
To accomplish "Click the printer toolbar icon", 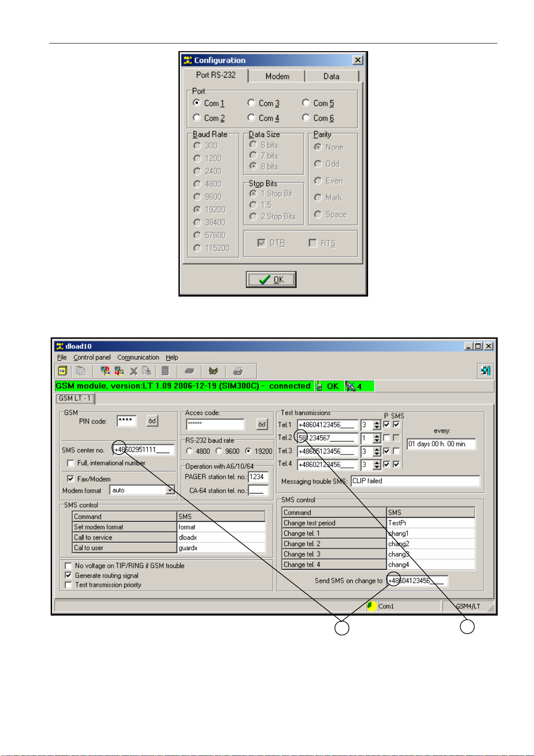I will pyautogui.click(x=238, y=371).
